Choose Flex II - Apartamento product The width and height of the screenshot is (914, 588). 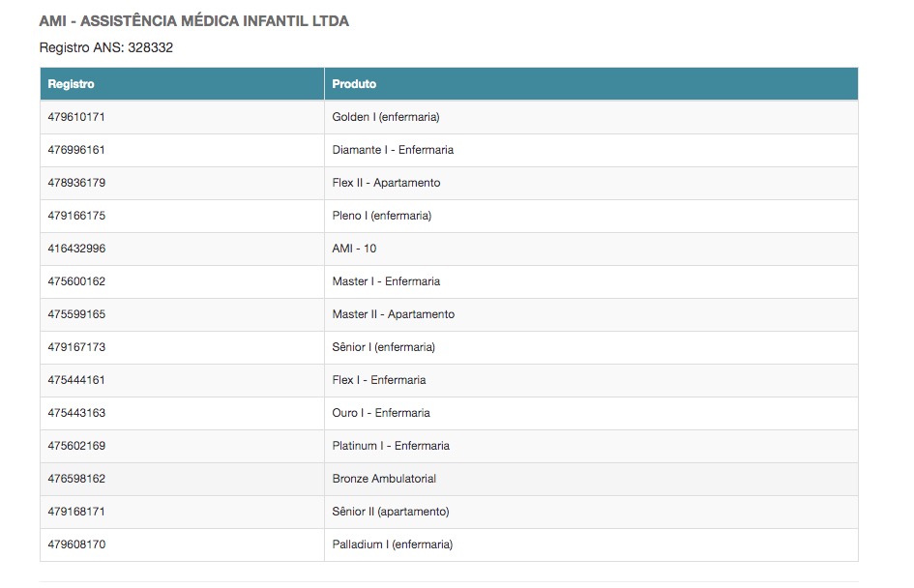(x=386, y=183)
